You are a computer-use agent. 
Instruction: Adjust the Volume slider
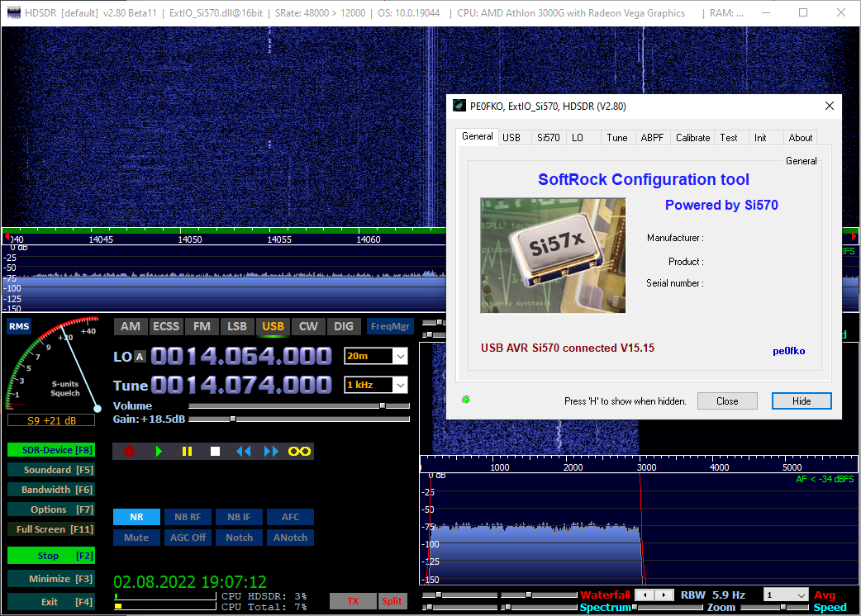tap(382, 405)
